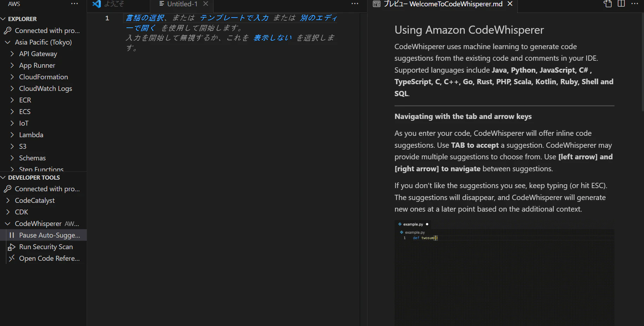Click VS Code logo on welcome tab

(x=97, y=4)
